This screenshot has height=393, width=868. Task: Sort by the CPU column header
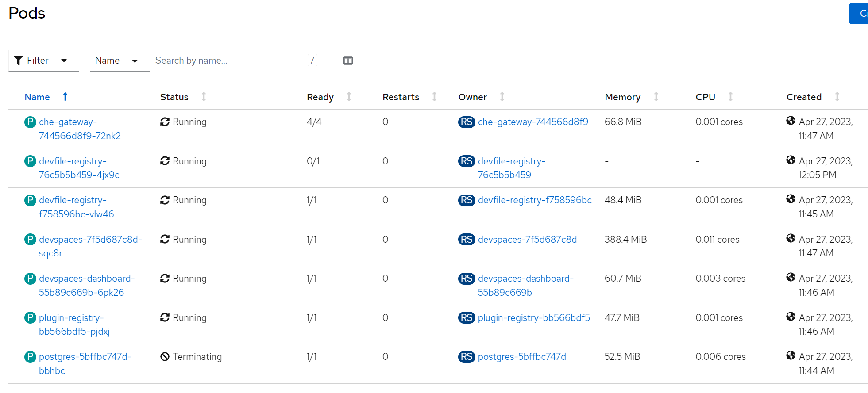click(705, 97)
